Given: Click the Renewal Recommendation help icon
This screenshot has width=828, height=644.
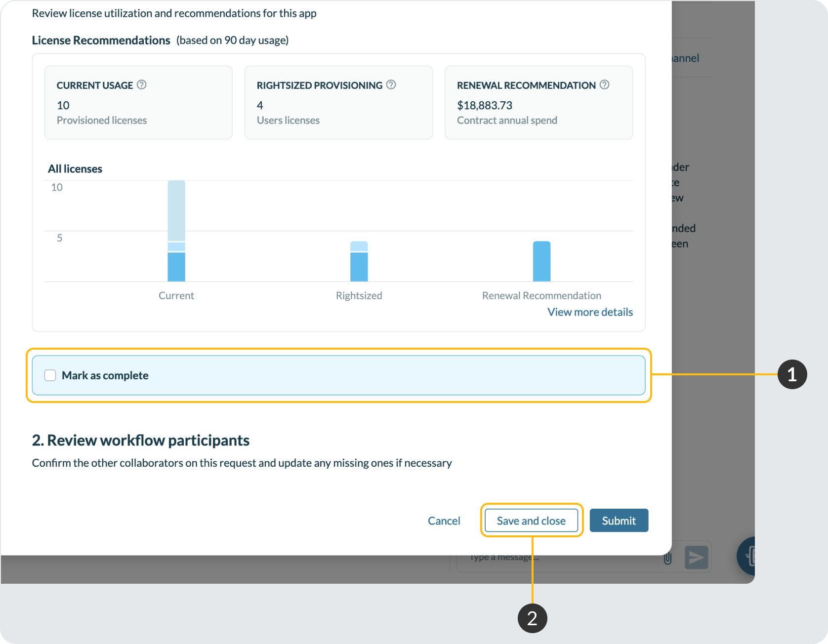Looking at the screenshot, I should point(604,85).
